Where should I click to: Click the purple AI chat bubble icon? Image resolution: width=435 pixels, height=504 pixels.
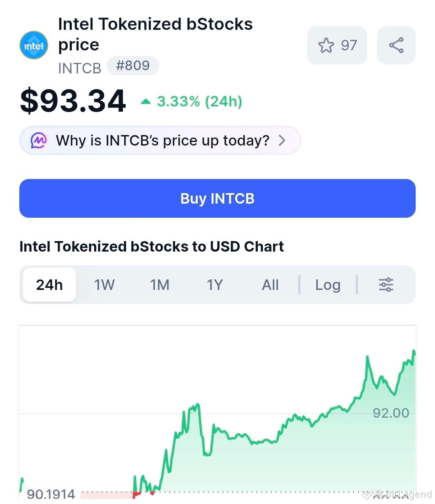(x=39, y=140)
